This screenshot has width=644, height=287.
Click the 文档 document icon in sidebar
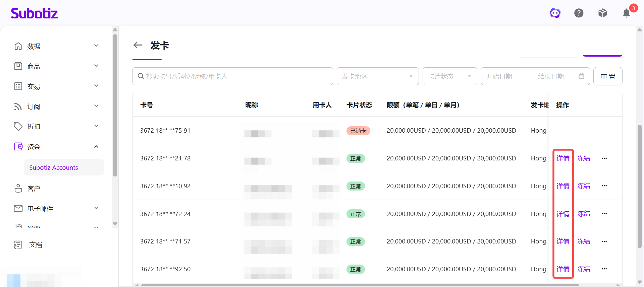coord(18,245)
